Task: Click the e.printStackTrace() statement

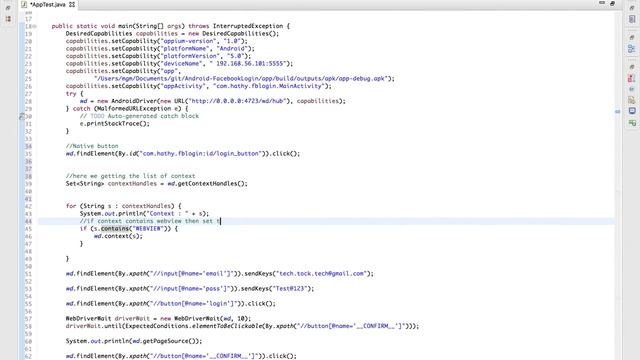Action: (115, 124)
